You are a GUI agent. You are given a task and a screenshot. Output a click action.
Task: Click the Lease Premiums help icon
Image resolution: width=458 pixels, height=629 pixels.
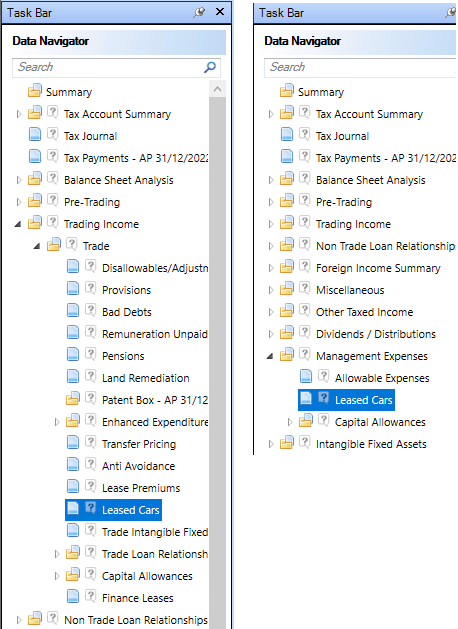pos(91,486)
